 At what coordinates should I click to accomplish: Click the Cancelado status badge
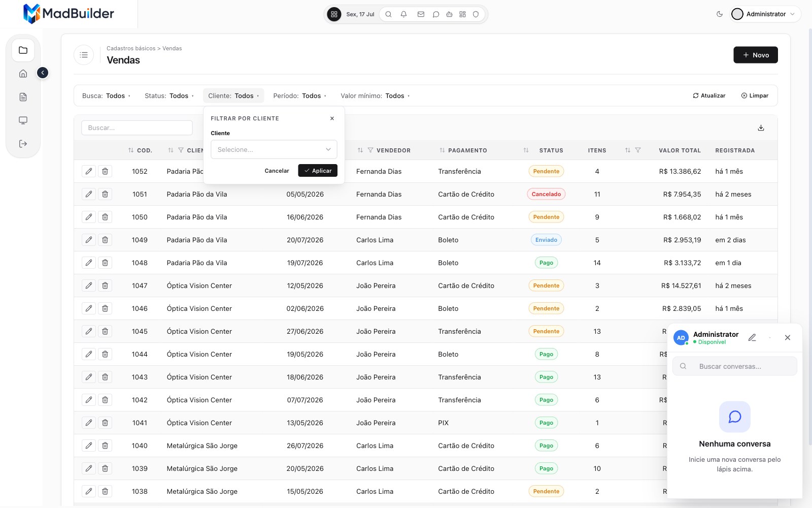pyautogui.click(x=546, y=194)
